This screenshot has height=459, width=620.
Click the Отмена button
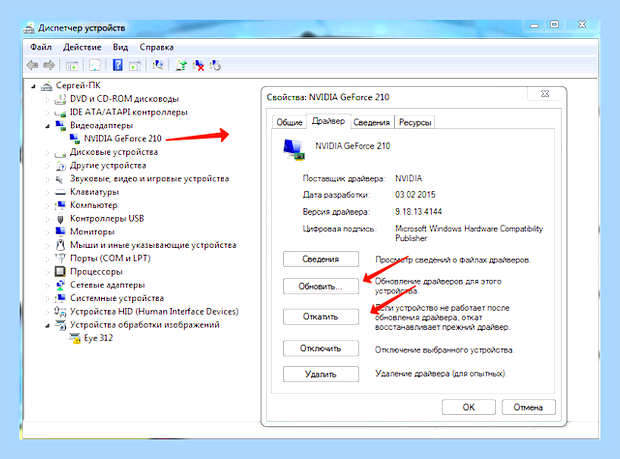pyautogui.click(x=528, y=407)
